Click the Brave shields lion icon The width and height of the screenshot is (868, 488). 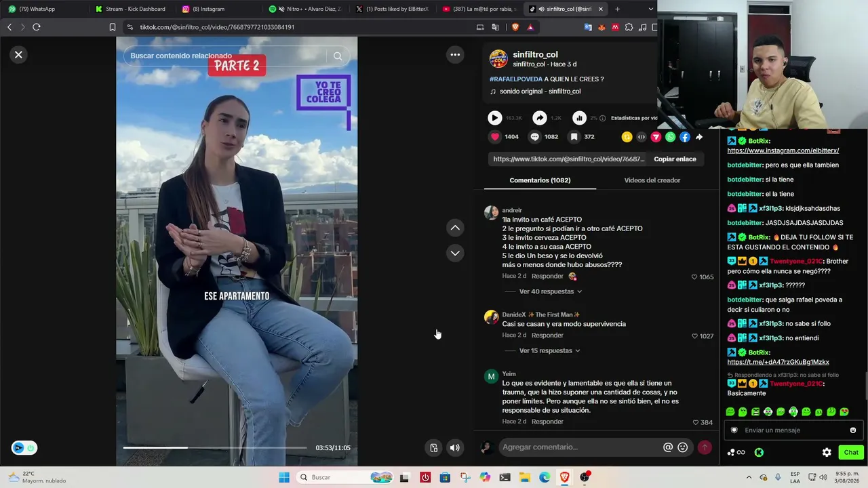coord(515,27)
